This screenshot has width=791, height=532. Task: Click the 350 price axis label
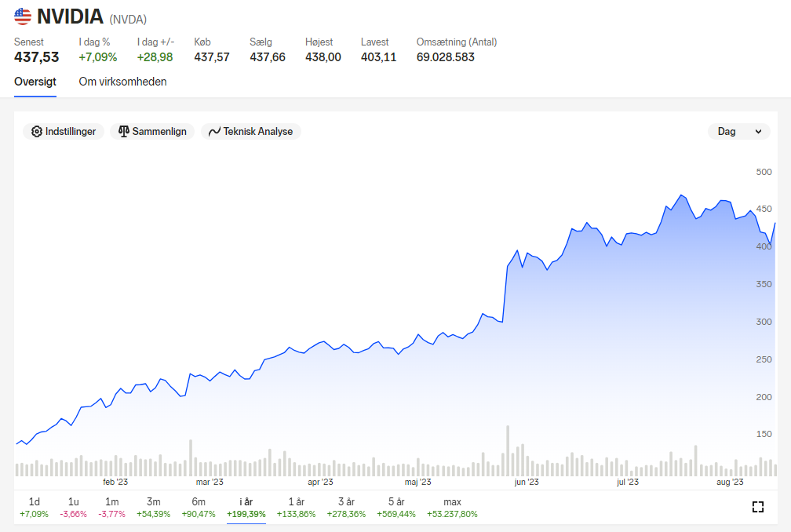[x=764, y=284]
